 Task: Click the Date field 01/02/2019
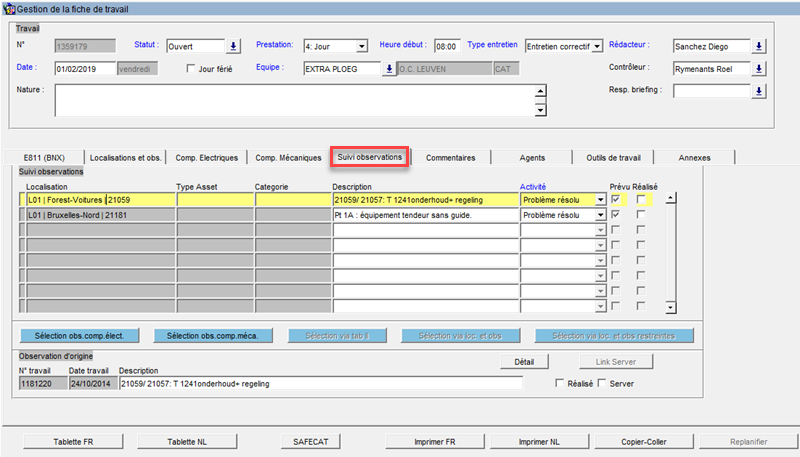click(85, 69)
